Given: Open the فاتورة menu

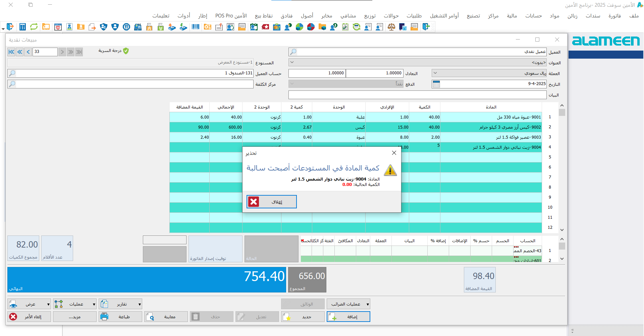Looking at the screenshot, I should [x=614, y=16].
